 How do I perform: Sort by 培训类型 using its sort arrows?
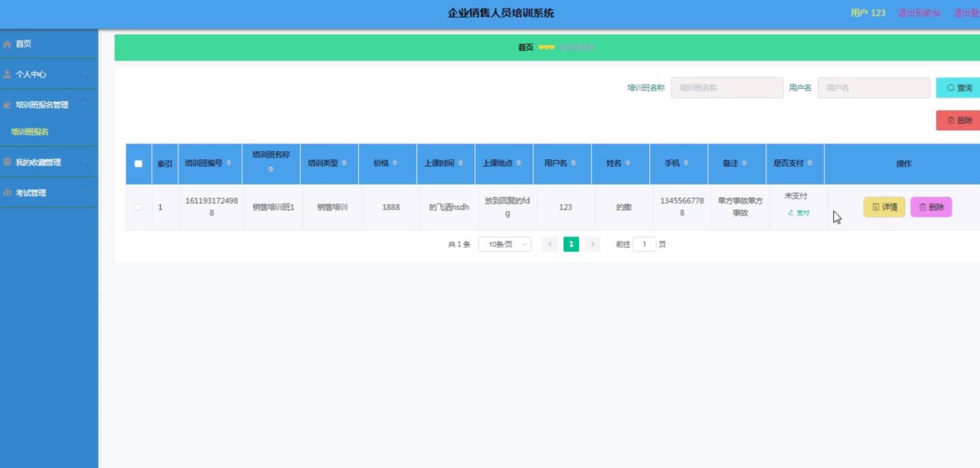[344, 163]
